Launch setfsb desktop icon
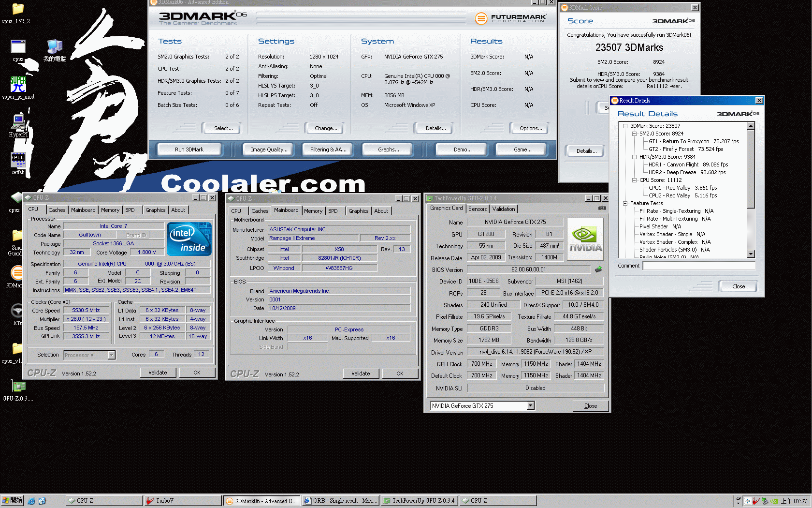 (x=18, y=163)
